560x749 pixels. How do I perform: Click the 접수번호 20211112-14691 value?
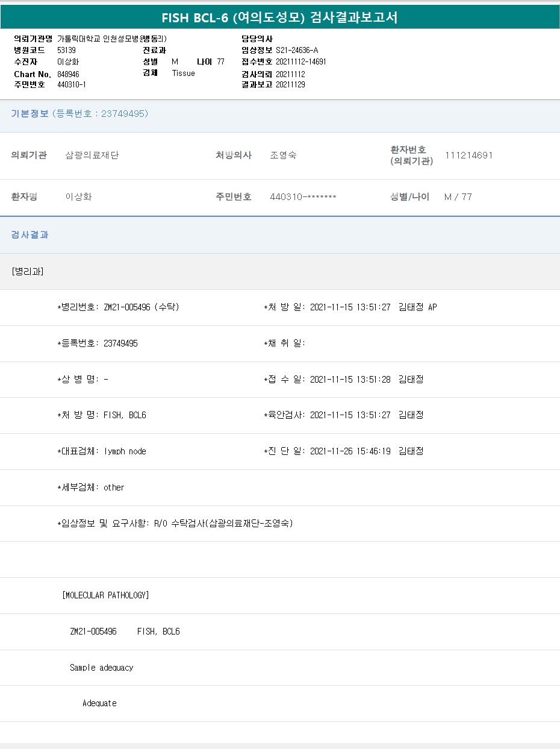301,61
